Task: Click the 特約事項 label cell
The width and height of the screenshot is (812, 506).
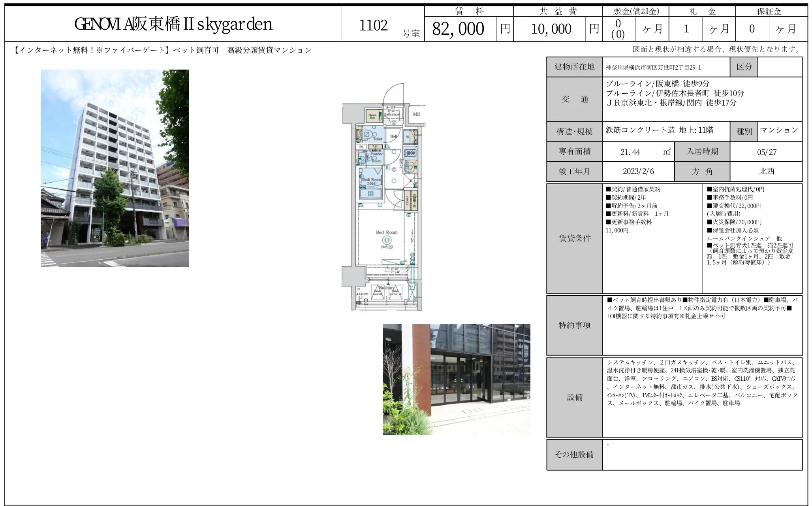Action: tap(575, 325)
